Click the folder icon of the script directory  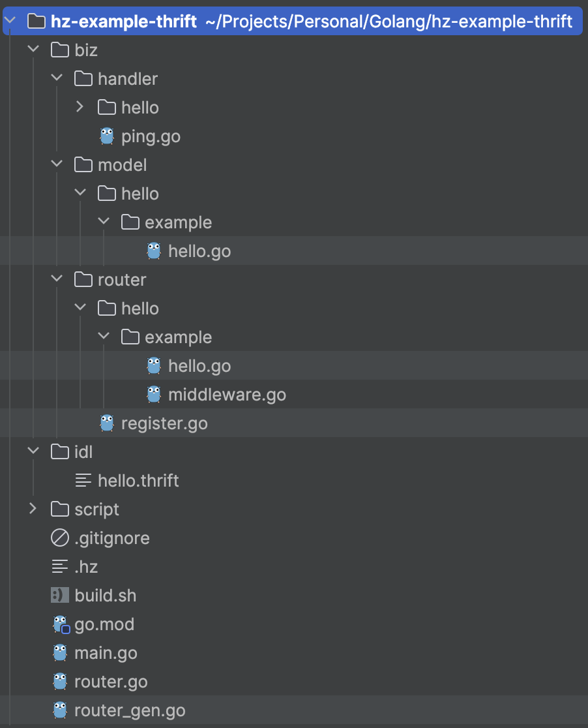click(x=60, y=509)
